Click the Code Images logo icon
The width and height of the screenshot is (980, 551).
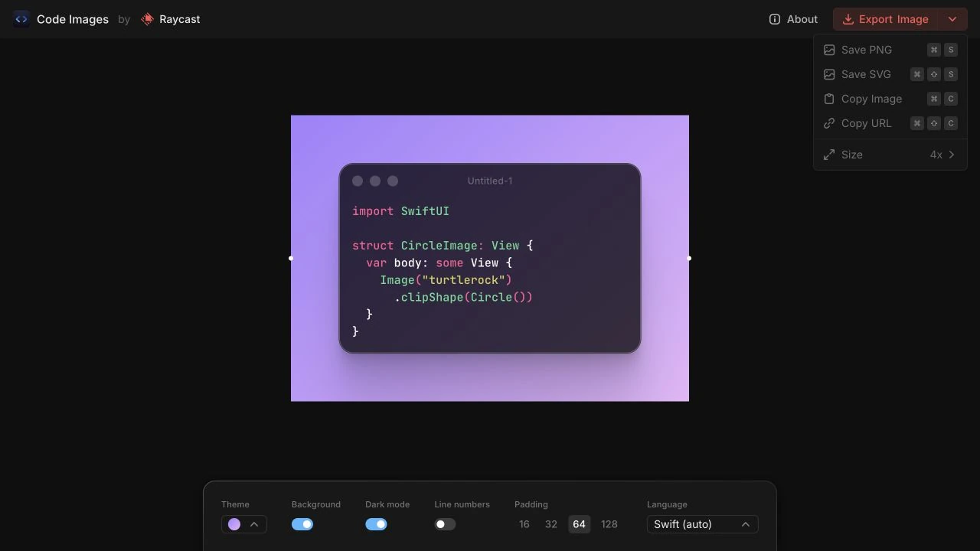(21, 19)
